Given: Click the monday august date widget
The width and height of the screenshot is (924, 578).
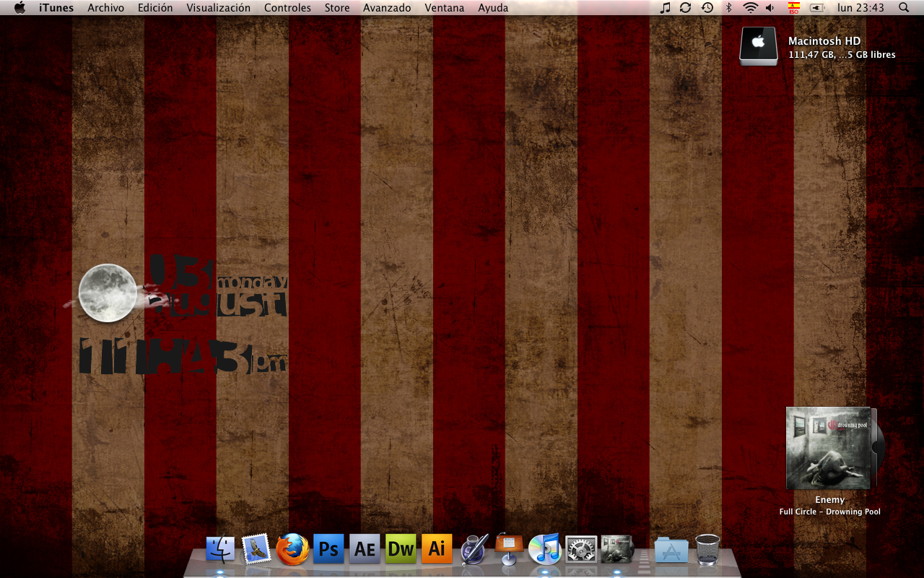Looking at the screenshot, I should [218, 287].
